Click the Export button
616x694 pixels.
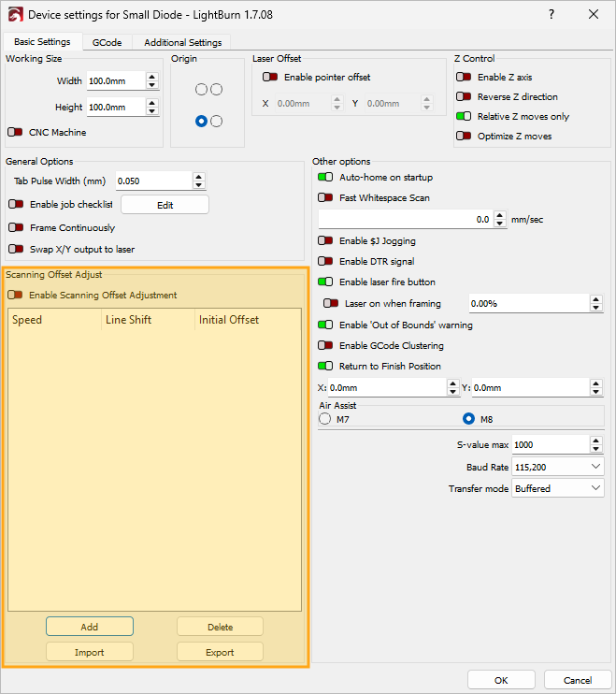(x=221, y=652)
